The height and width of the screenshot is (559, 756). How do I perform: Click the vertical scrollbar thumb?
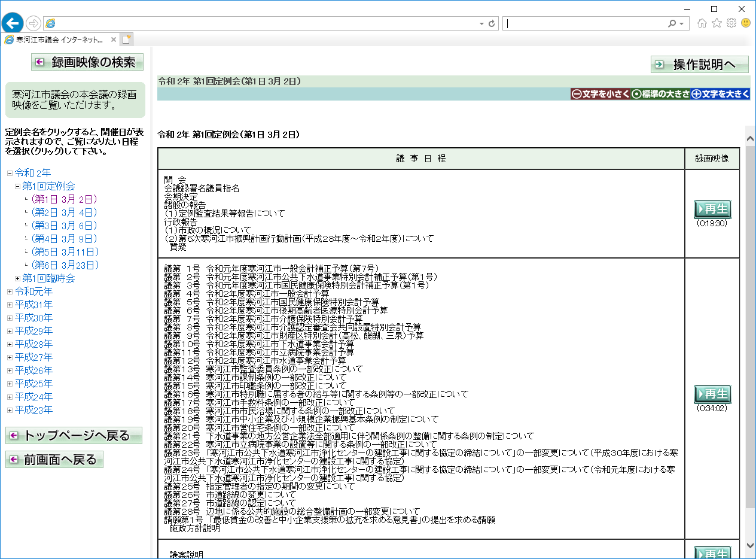tap(750, 326)
